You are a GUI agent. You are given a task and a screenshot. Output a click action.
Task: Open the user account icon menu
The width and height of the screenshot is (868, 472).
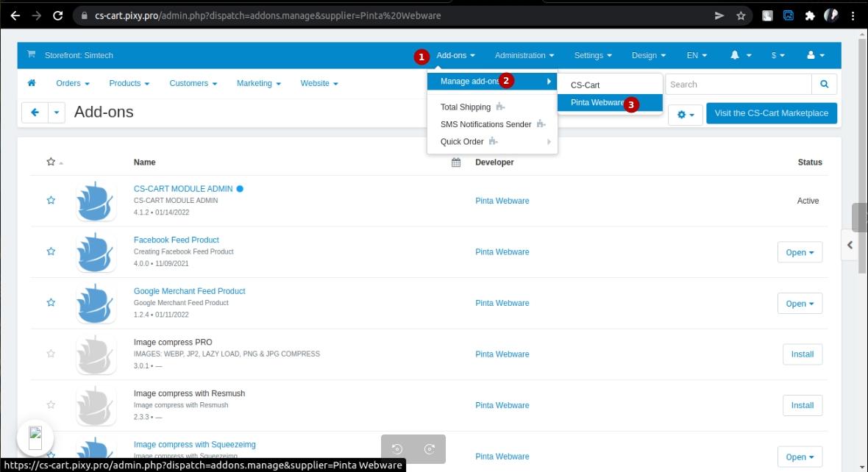click(x=816, y=55)
